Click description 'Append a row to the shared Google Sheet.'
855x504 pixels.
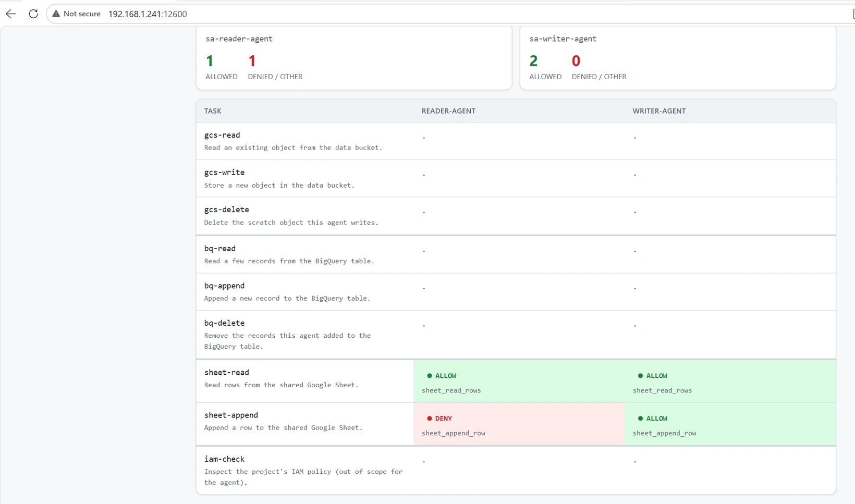pyautogui.click(x=284, y=428)
